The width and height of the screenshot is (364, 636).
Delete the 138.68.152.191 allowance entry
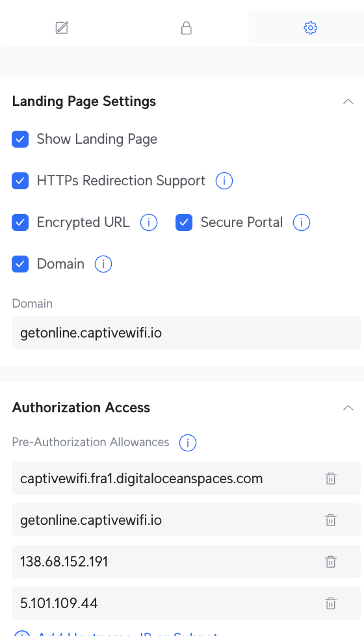click(331, 562)
